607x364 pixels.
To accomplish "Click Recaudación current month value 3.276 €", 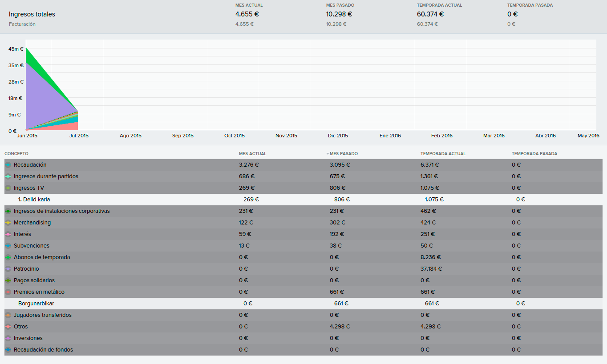I will point(249,165).
